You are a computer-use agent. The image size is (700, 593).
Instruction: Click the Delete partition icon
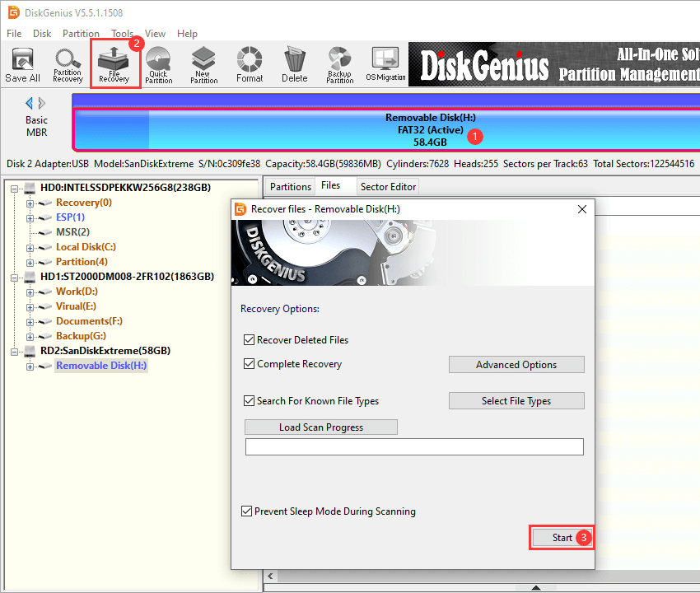click(295, 65)
